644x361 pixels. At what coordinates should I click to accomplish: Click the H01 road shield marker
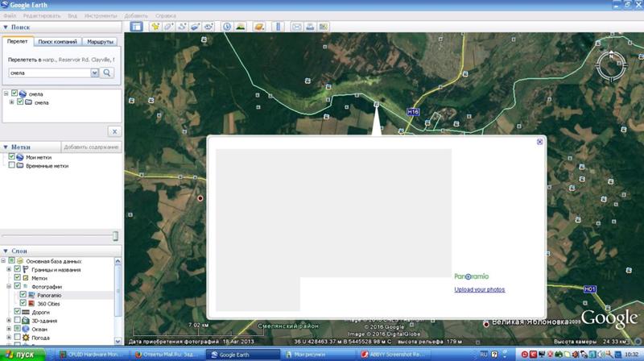(x=590, y=289)
